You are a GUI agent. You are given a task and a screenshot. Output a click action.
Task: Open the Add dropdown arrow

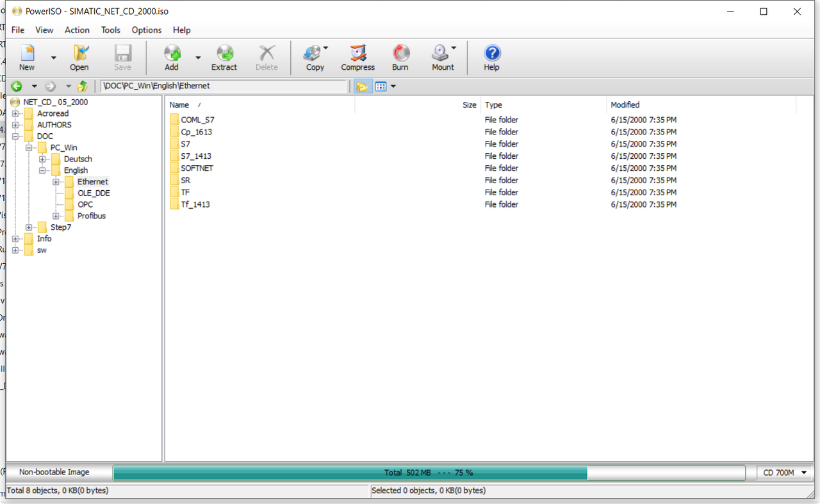(198, 58)
